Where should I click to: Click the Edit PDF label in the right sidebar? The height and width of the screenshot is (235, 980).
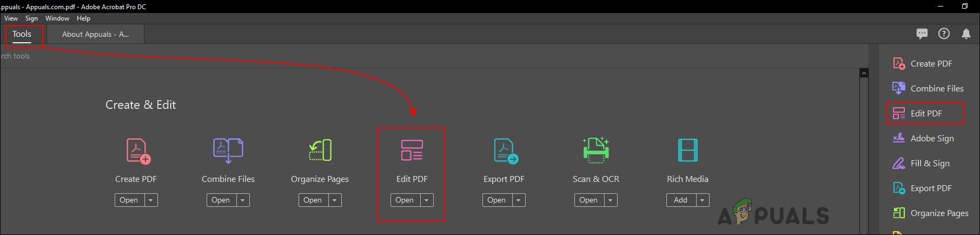click(x=926, y=113)
